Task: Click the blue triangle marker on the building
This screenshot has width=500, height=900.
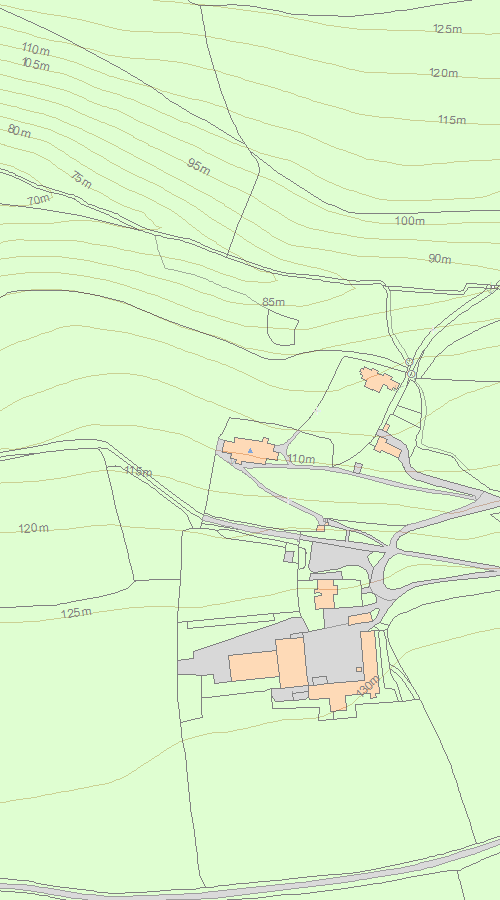Action: click(250, 451)
